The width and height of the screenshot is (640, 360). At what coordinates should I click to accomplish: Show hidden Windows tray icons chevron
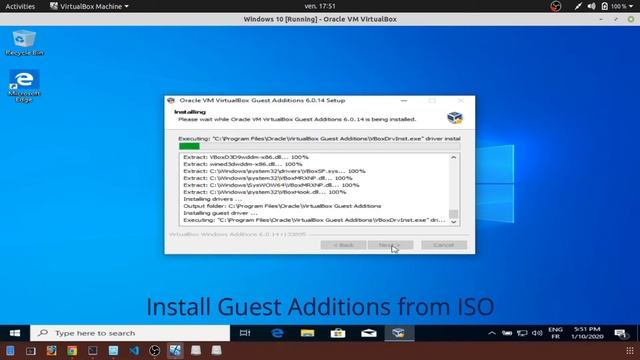coord(492,333)
